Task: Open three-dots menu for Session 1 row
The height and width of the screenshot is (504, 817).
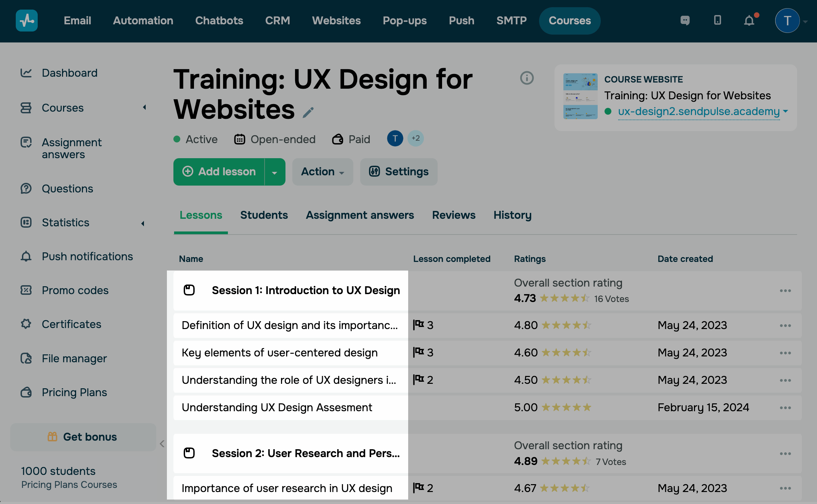Action: 785,291
